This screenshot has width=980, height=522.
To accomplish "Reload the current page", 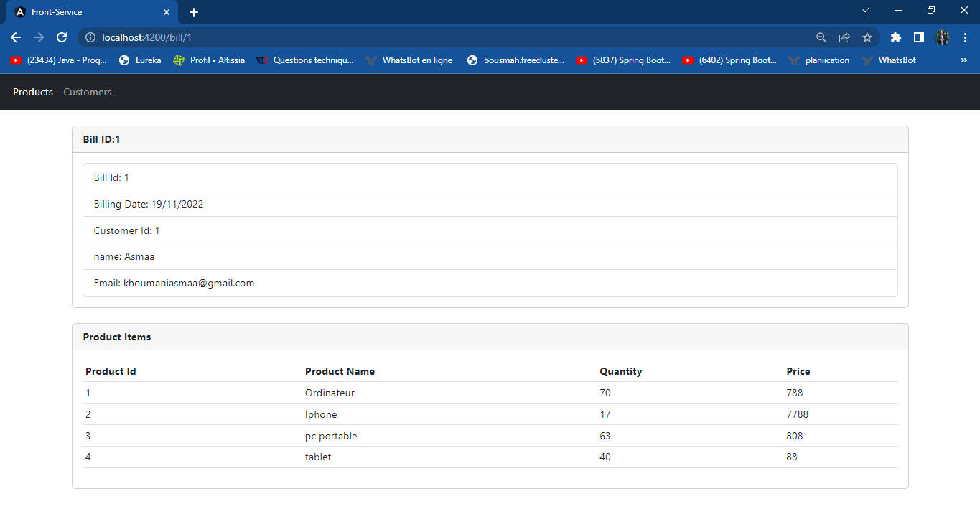I will (62, 37).
